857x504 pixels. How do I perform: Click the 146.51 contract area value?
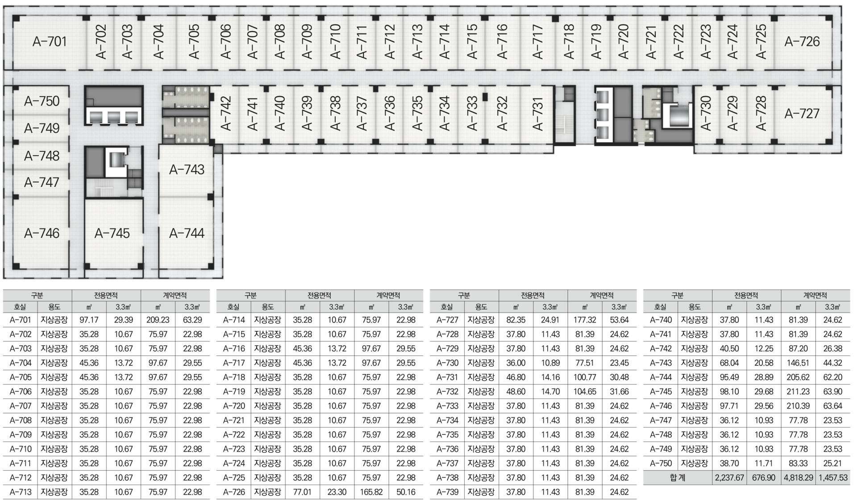tap(799, 363)
